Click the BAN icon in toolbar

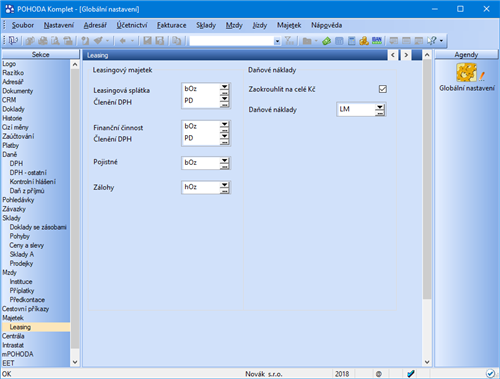pyautogui.click(x=377, y=41)
